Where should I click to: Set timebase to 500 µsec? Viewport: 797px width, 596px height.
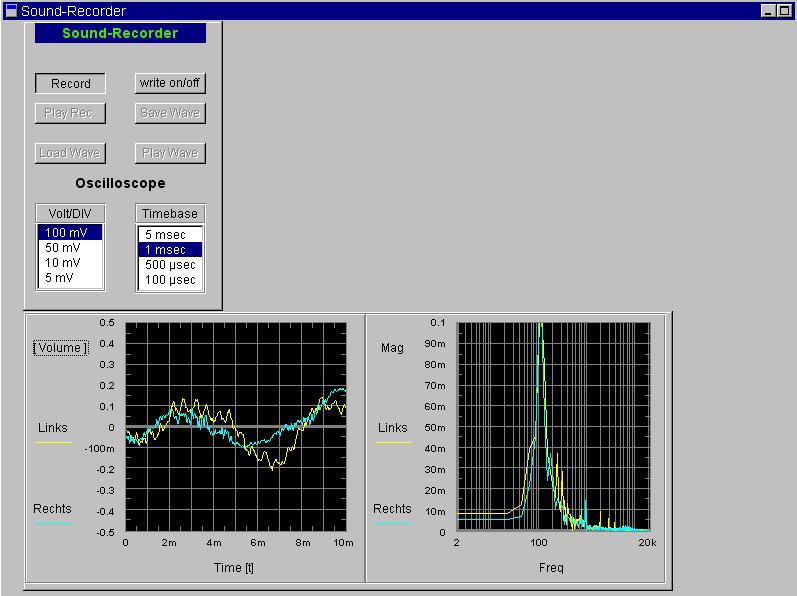170,265
